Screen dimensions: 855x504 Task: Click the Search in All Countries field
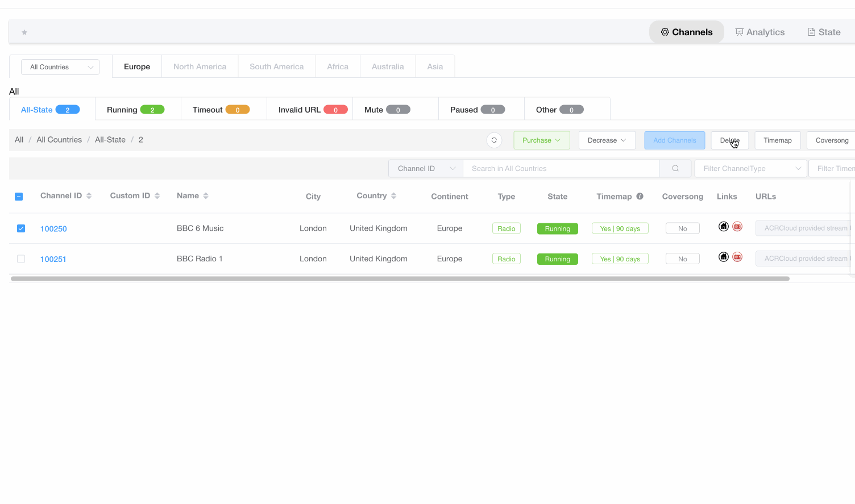pyautogui.click(x=561, y=169)
